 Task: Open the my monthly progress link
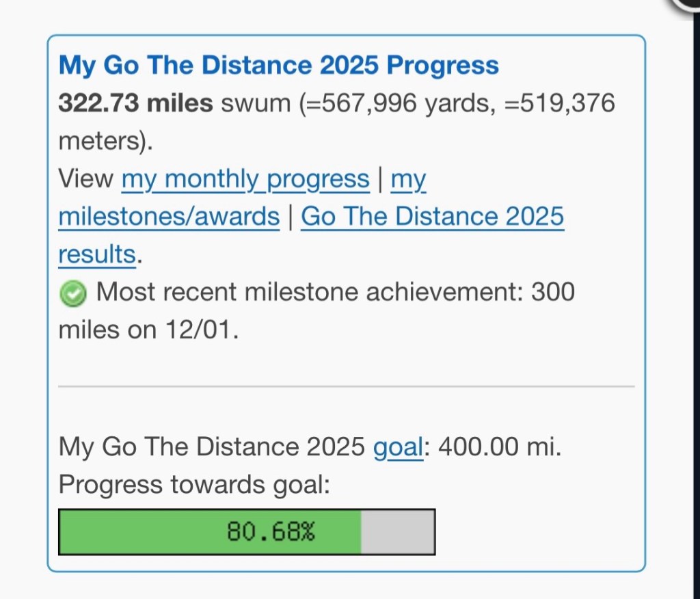(245, 179)
